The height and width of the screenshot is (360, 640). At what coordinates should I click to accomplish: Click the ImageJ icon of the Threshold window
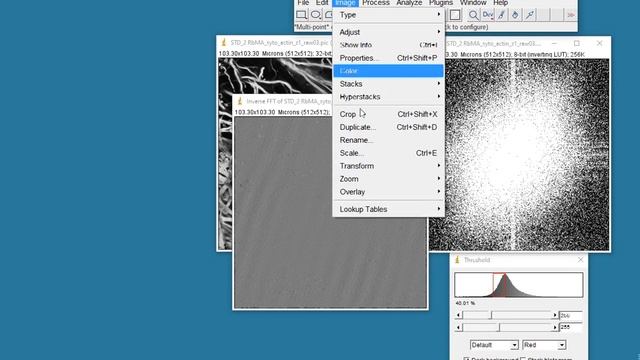(457, 260)
